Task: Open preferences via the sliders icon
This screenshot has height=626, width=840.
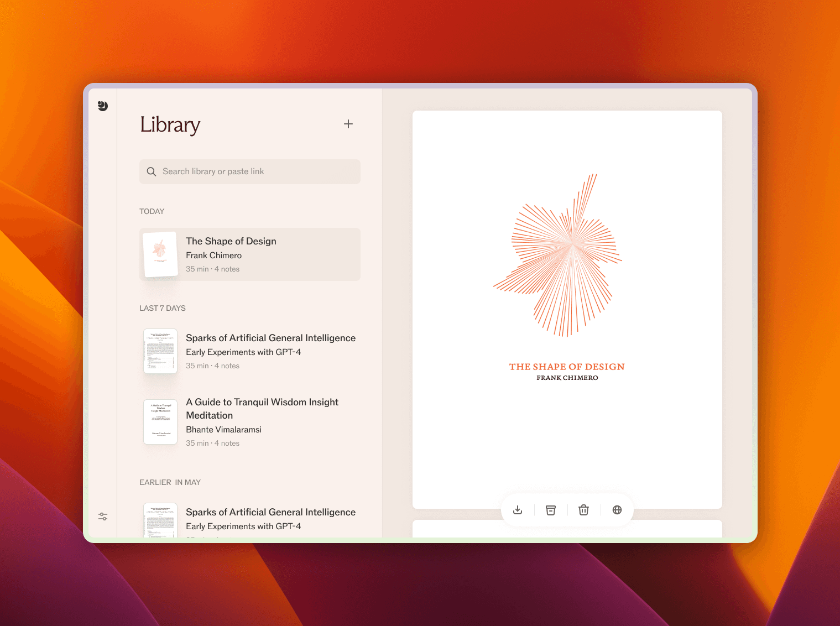Action: (103, 517)
